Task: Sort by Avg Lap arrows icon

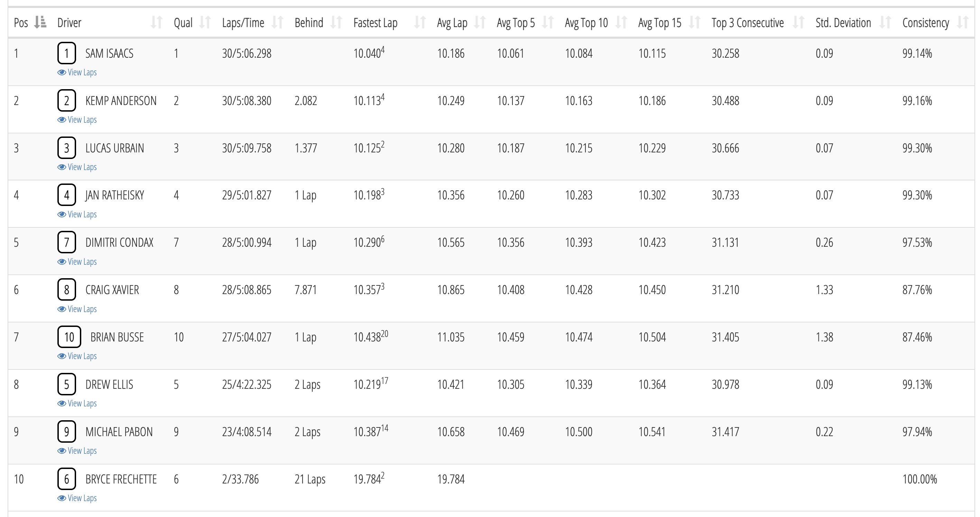Action: (x=480, y=22)
